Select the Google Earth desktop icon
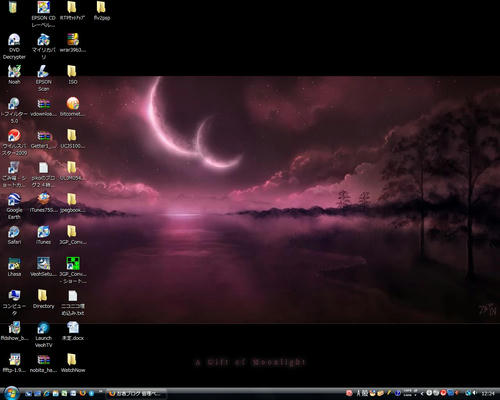500x400 pixels. tap(14, 206)
